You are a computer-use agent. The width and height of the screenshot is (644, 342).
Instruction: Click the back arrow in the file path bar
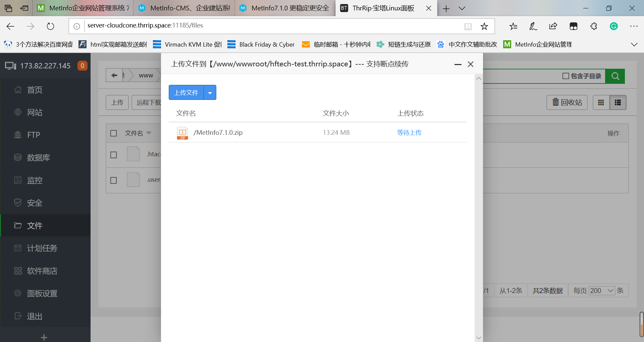pos(114,75)
